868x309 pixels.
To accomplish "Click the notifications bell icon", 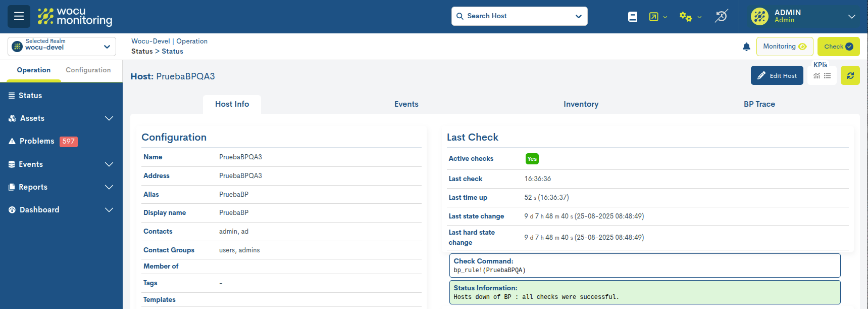I will click(746, 47).
